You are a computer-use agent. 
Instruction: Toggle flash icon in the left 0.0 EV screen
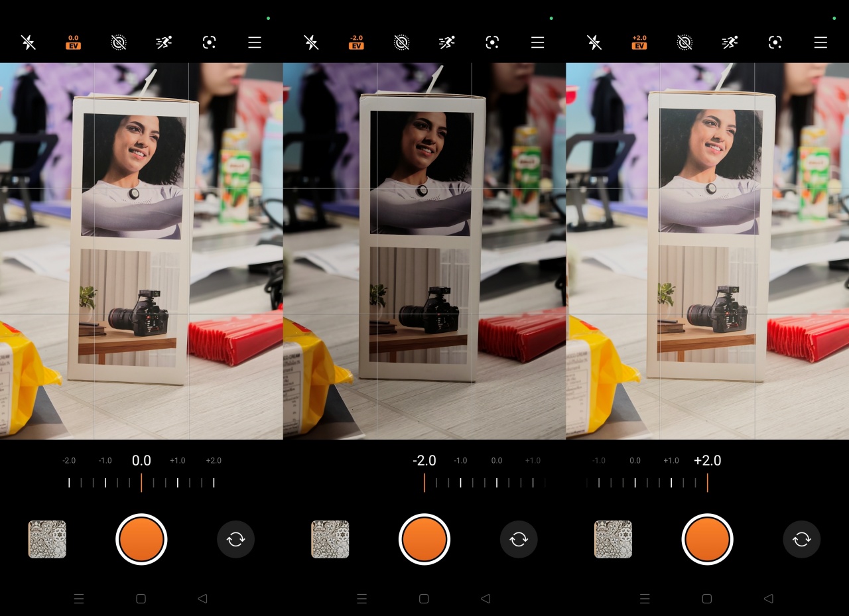[28, 42]
